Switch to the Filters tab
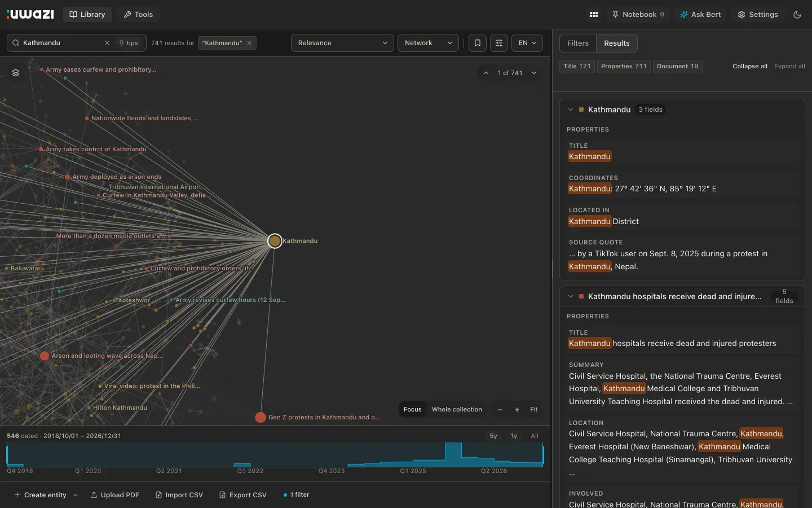This screenshot has height=508, width=812. point(578,43)
